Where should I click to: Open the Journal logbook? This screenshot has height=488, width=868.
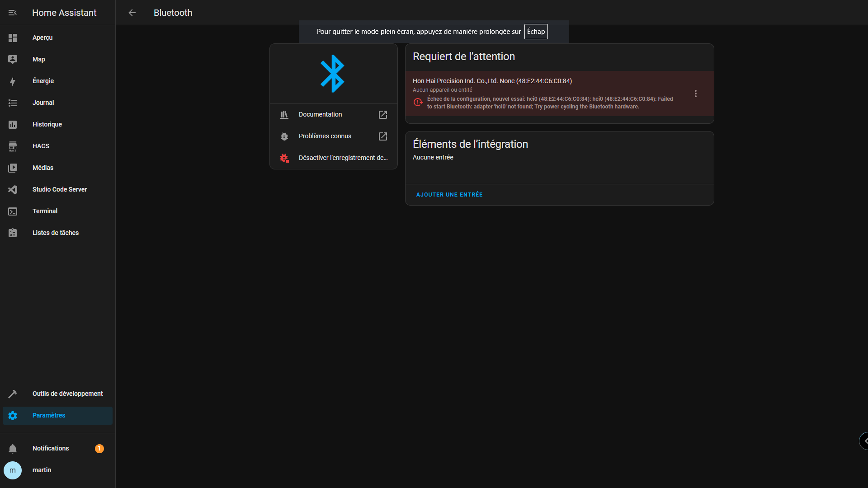click(43, 103)
